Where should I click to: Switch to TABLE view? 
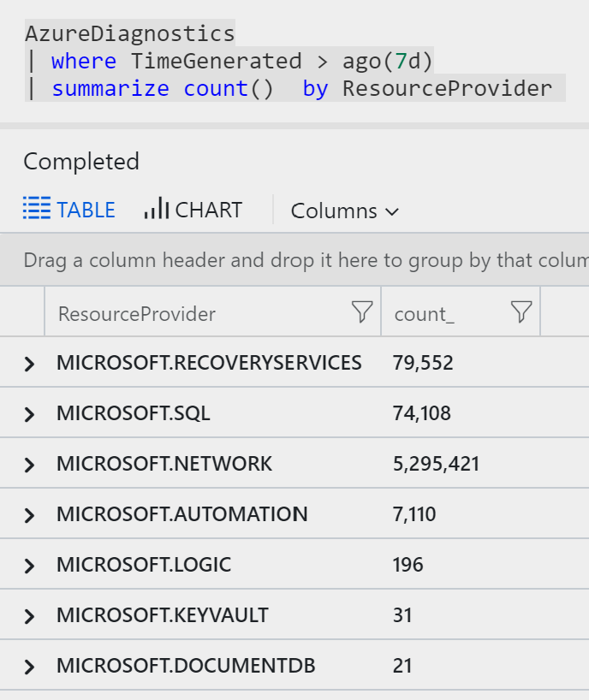[69, 210]
